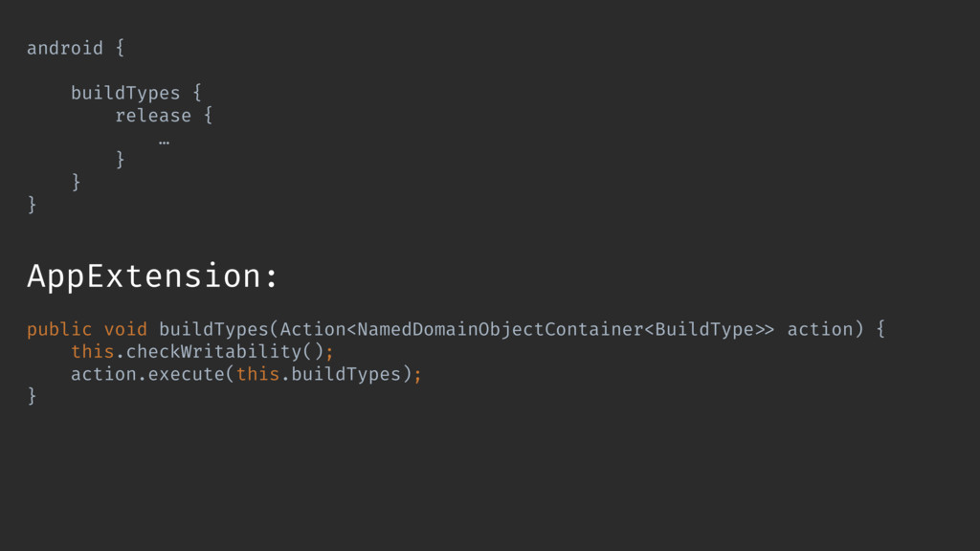
Task: Click the Action type in signature
Action: coord(313,329)
